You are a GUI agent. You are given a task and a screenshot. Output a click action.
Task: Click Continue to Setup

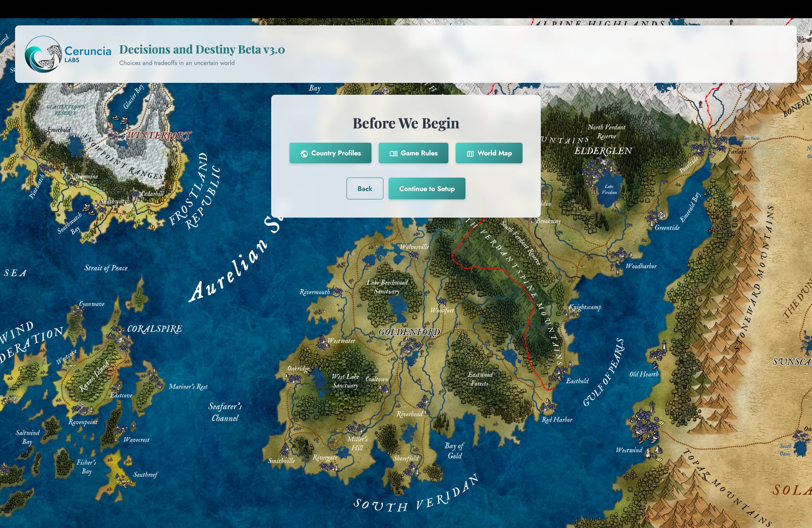click(x=427, y=189)
